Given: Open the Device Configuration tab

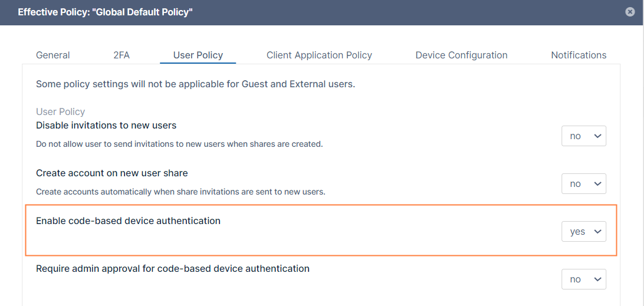Looking at the screenshot, I should [x=461, y=55].
